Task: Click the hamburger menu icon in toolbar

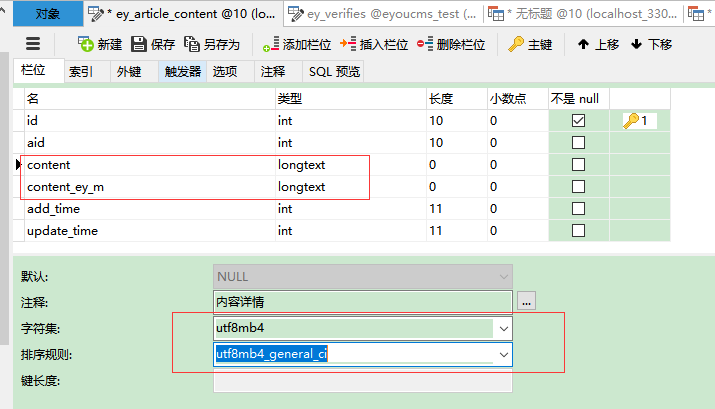Action: [33, 44]
